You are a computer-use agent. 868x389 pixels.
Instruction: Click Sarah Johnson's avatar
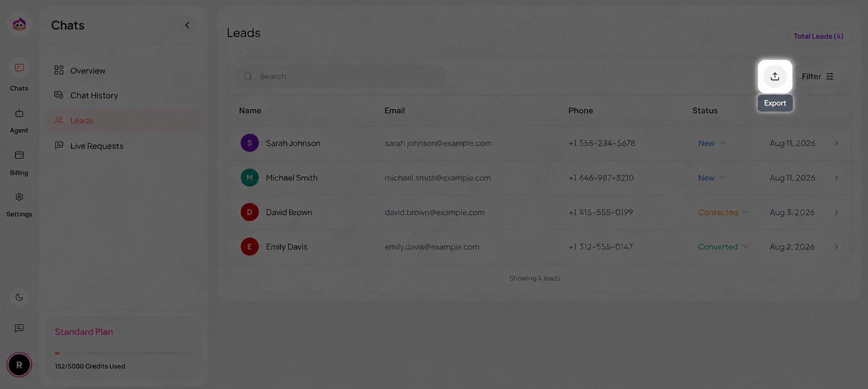(250, 143)
